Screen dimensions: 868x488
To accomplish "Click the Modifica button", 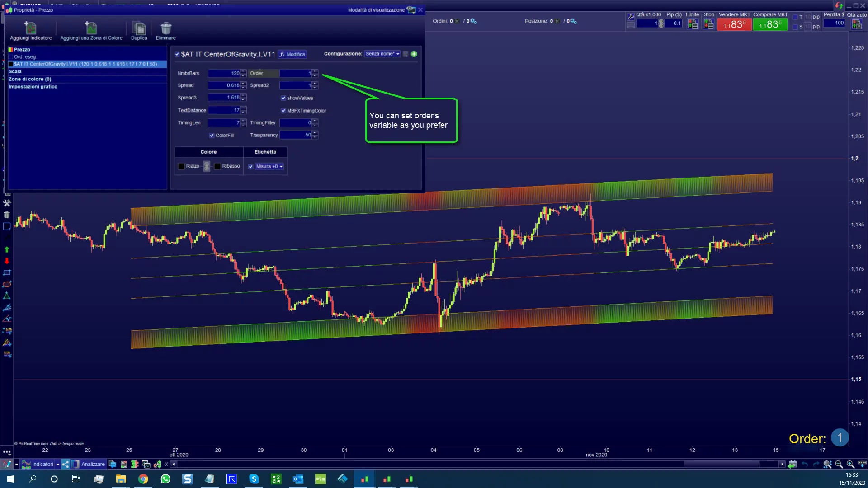I will 292,54.
